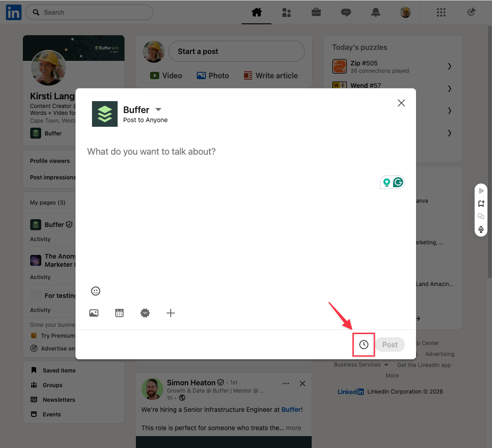Click Get the LinkedIn app
Image resolution: width=492 pixels, height=448 pixels.
(424, 365)
